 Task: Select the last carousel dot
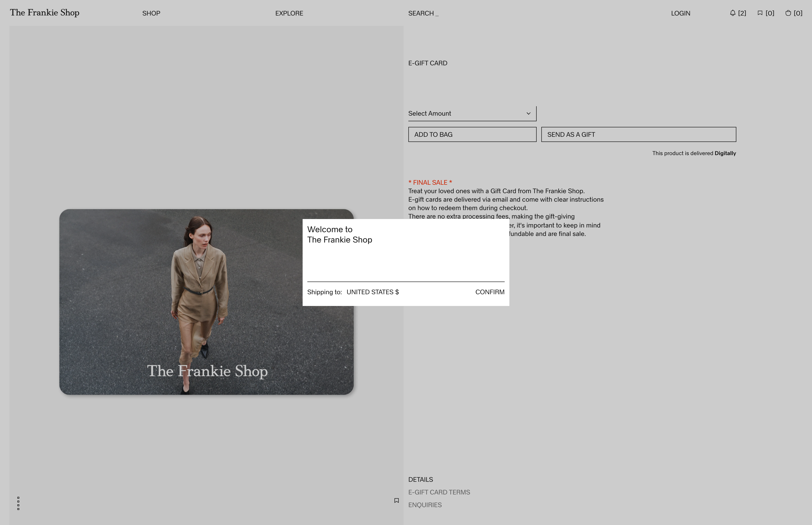tap(18, 509)
